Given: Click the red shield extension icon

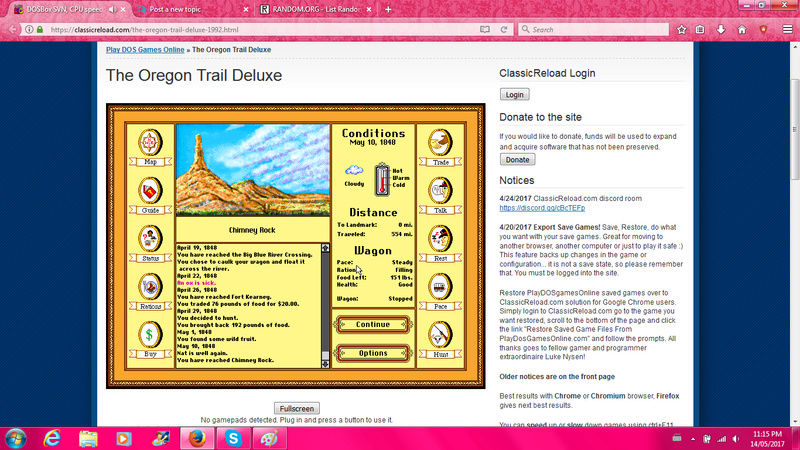Looking at the screenshot, I should click(x=763, y=30).
